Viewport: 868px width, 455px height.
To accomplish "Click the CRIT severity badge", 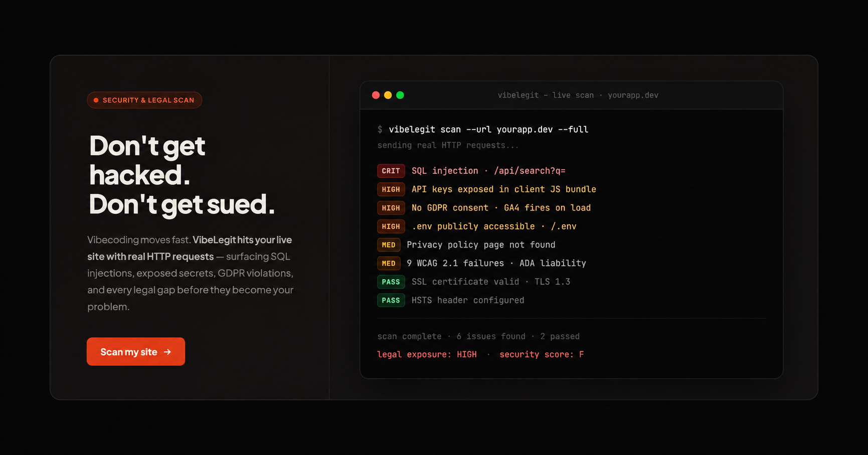I will (391, 171).
